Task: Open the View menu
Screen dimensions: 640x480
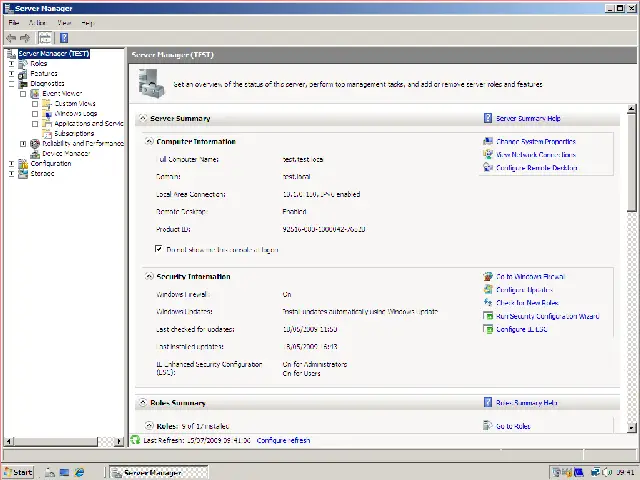Action: coord(64,23)
